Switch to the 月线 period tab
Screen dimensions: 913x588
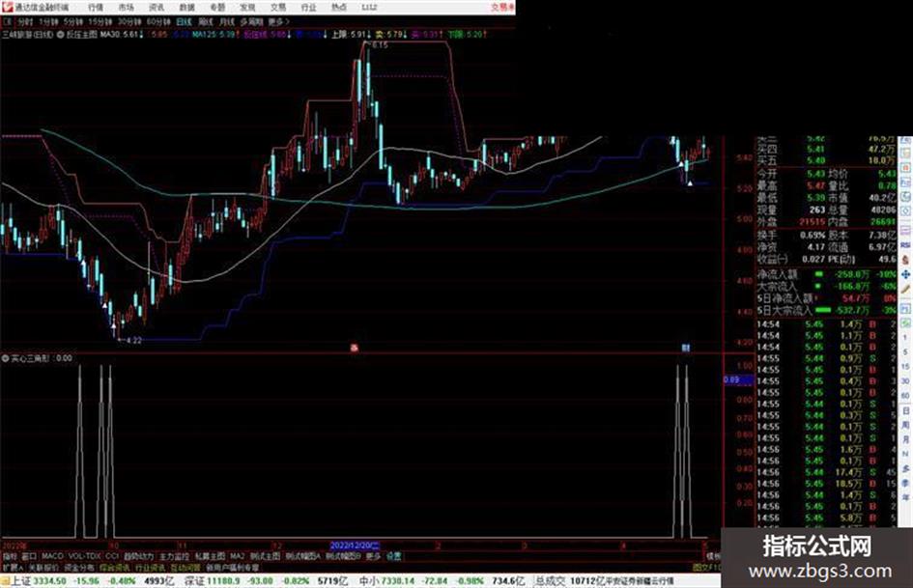point(226,21)
